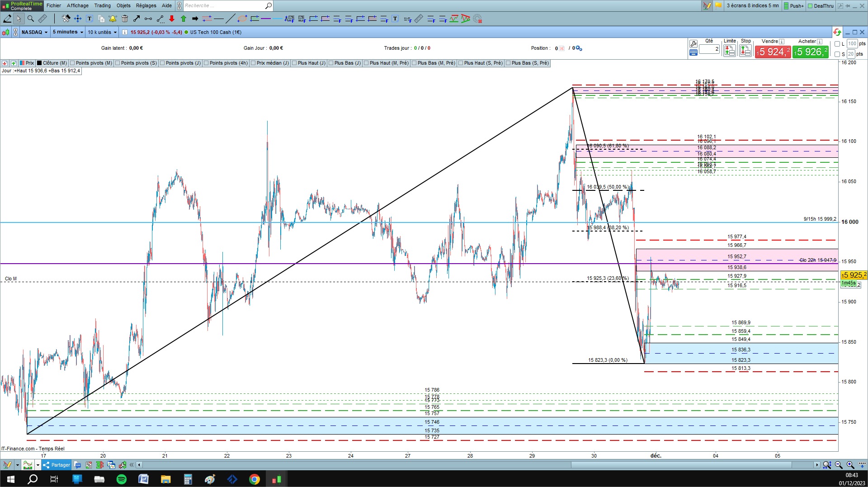
Task: Open the 5 minutes timeframe dropdown
Action: tap(68, 32)
